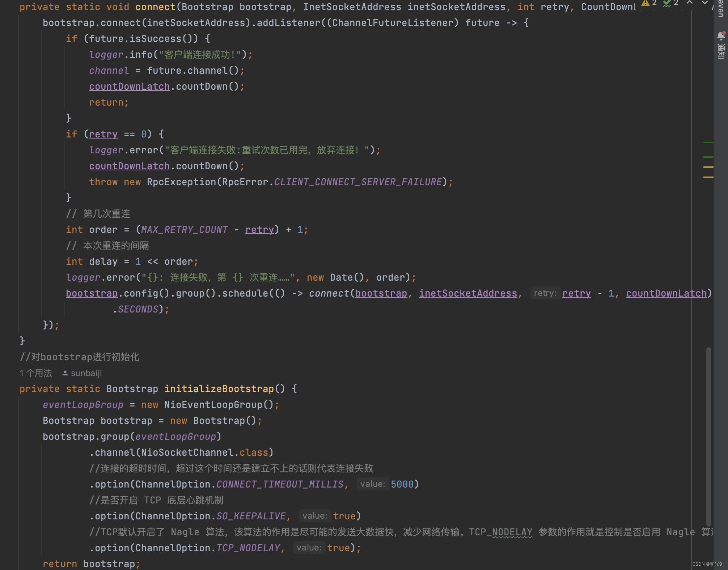Click comment "// 第几次重连"
The image size is (728, 570).
[x=98, y=214]
